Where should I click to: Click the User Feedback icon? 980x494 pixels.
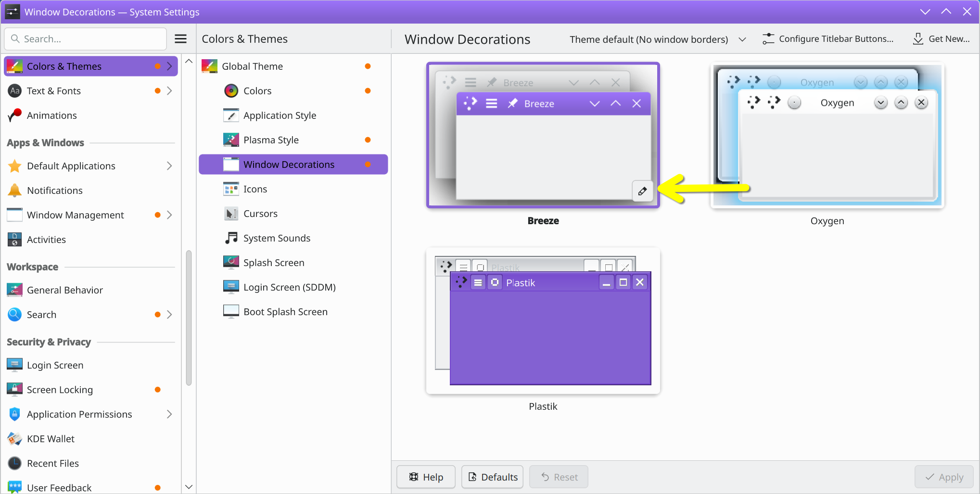[x=15, y=487]
